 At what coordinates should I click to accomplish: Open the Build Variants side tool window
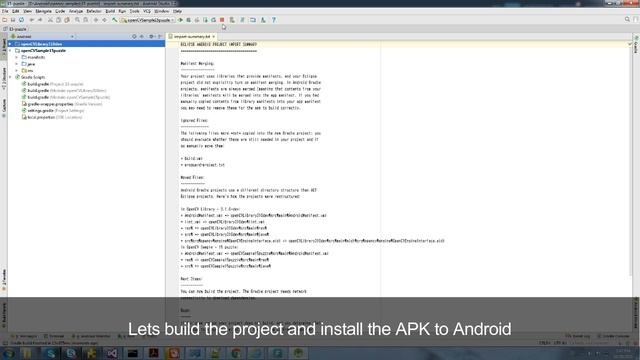[4, 315]
